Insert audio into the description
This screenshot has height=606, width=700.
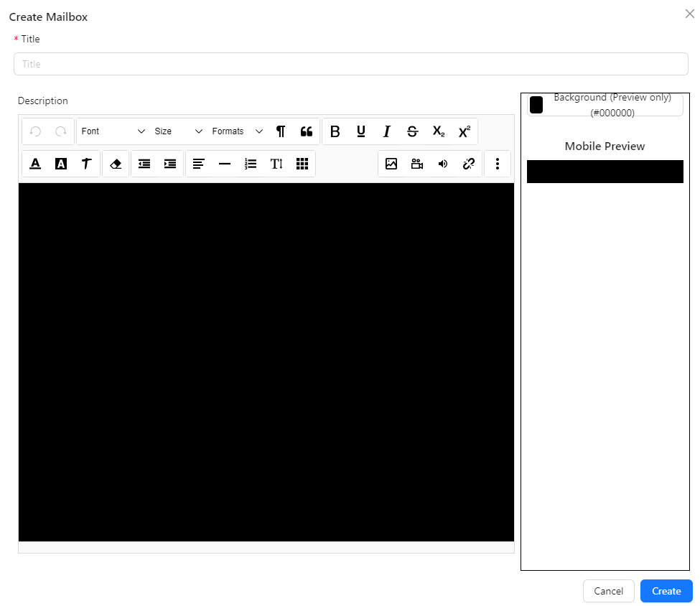coord(443,164)
